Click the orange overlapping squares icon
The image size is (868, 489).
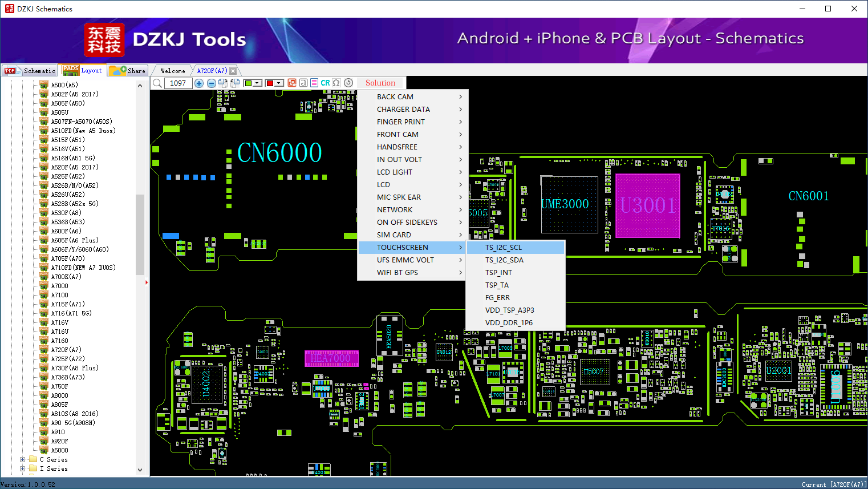[292, 83]
